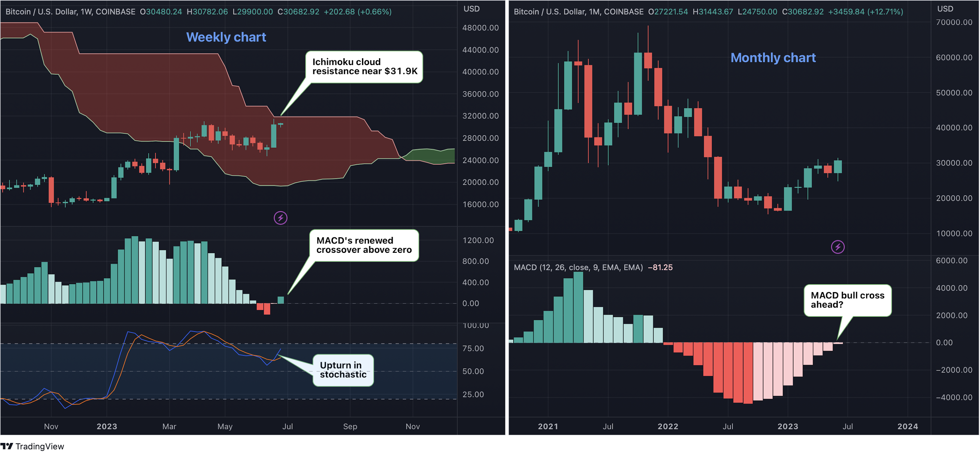980x452 pixels.
Task: Click the purple lightning icon on weekly chart
Action: tap(280, 218)
